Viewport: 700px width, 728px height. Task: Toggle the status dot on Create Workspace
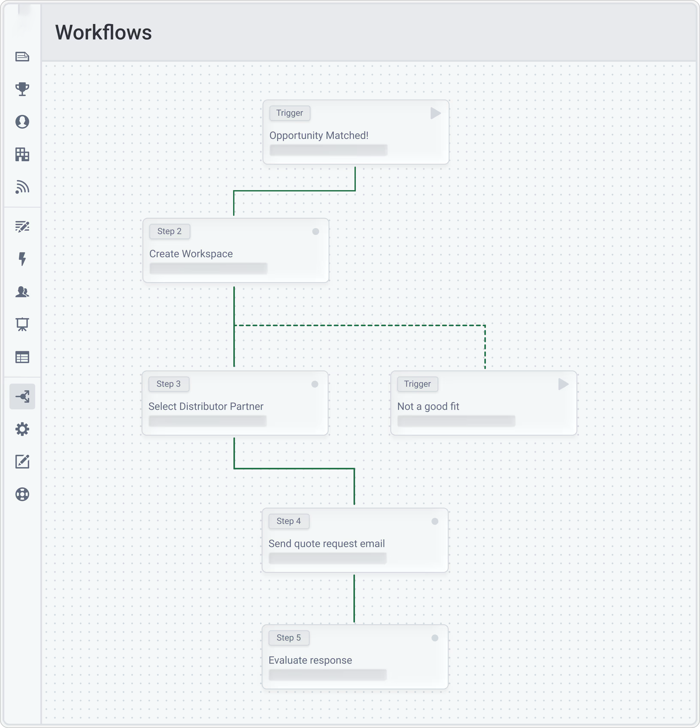click(x=316, y=231)
